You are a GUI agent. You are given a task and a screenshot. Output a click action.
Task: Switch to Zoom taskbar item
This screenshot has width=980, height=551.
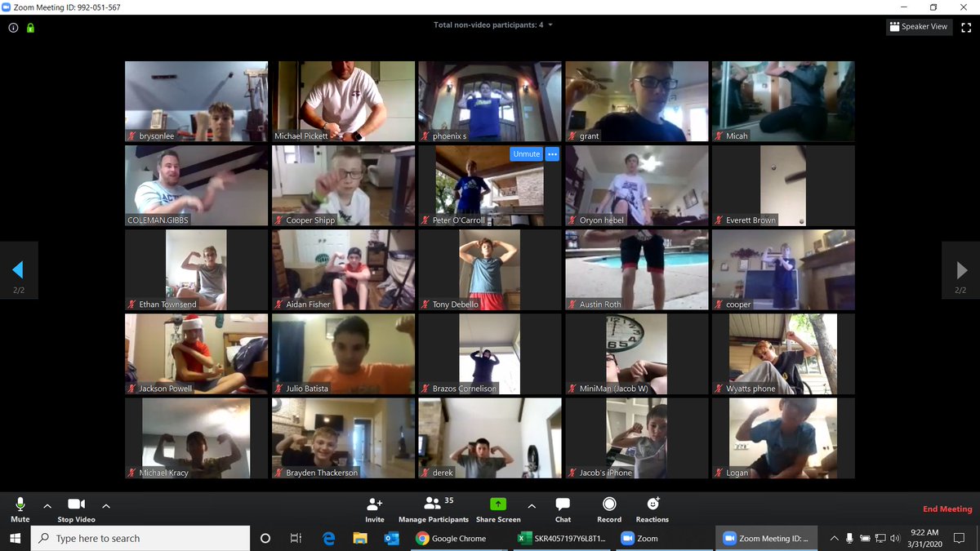662,538
